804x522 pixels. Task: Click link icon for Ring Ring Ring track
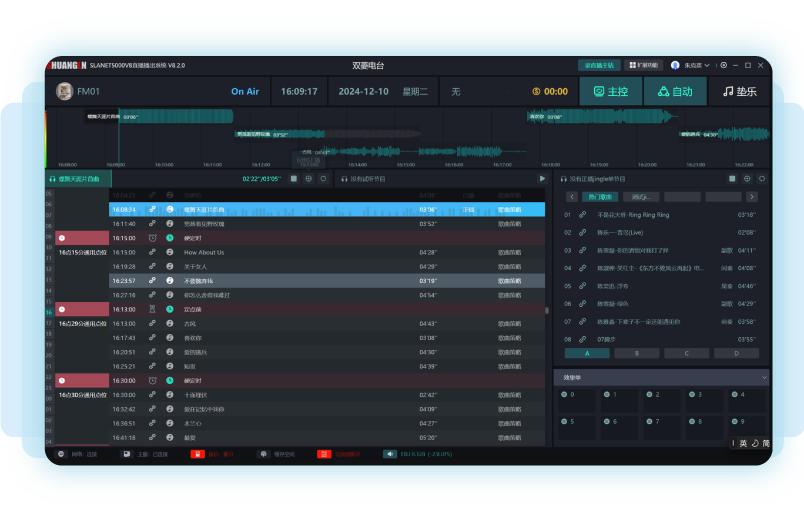(x=582, y=215)
